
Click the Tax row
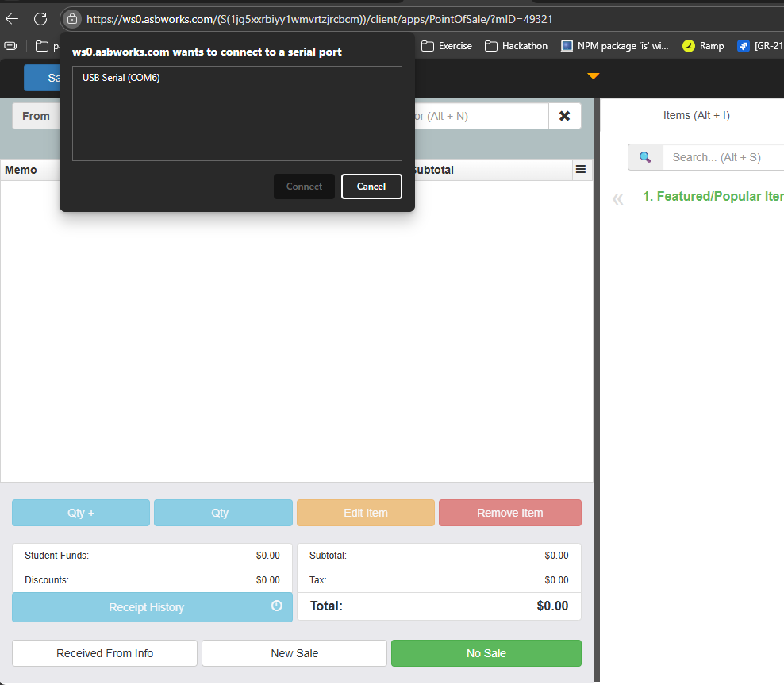click(x=439, y=580)
